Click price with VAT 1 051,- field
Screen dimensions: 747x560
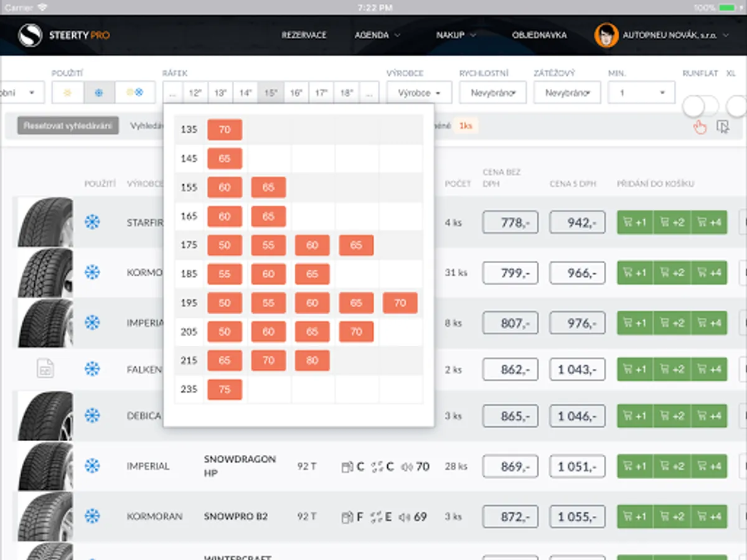tap(578, 466)
